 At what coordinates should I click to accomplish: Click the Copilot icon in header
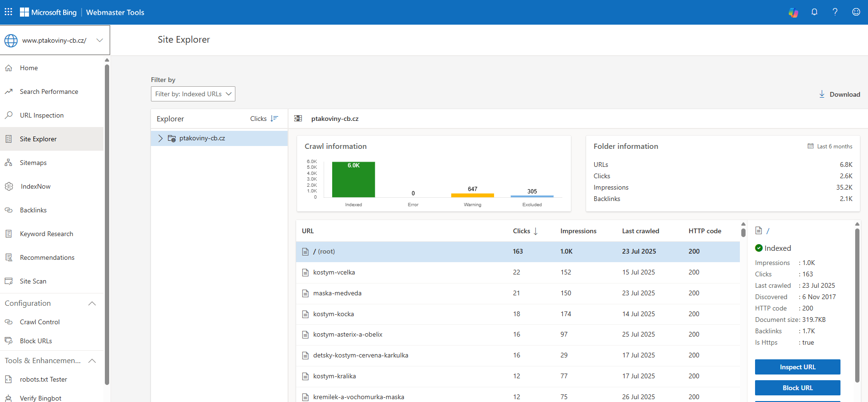pyautogui.click(x=793, y=12)
